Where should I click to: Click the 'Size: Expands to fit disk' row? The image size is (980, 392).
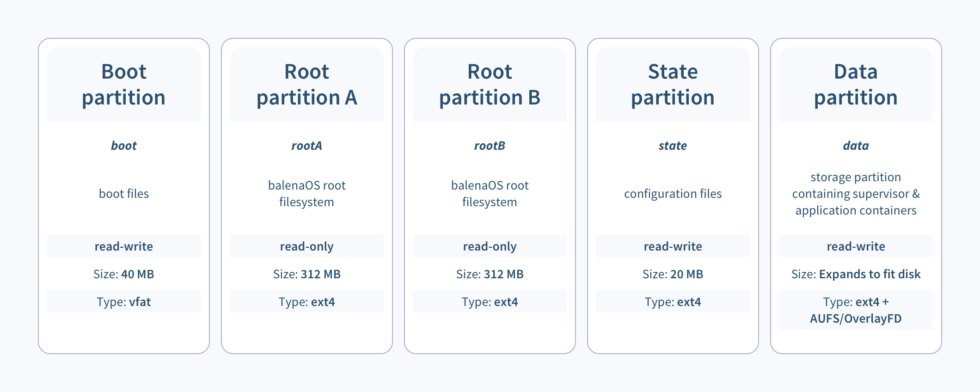pos(856,274)
